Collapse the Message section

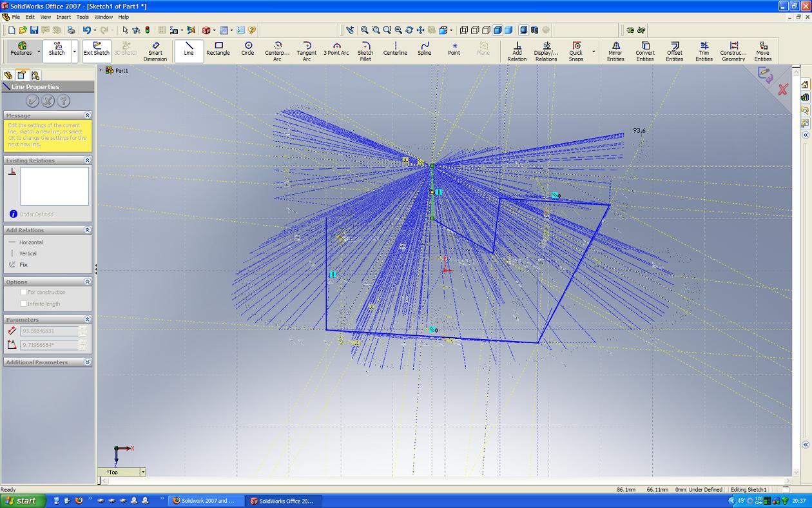[88, 115]
